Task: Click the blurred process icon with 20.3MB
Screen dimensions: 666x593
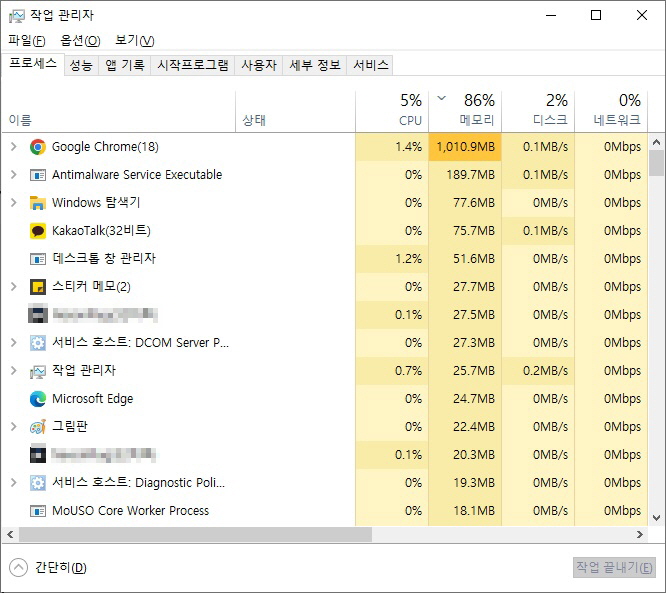Action: pos(38,455)
